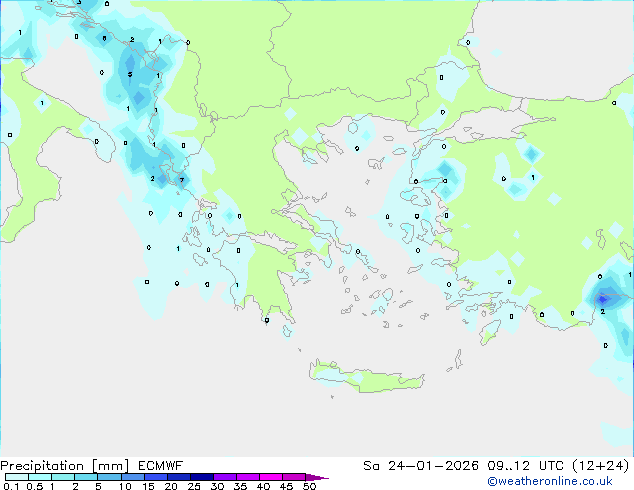The image size is (634, 490).
Task: Click the date "Sa 24-01-2026"
Action: click(421, 466)
